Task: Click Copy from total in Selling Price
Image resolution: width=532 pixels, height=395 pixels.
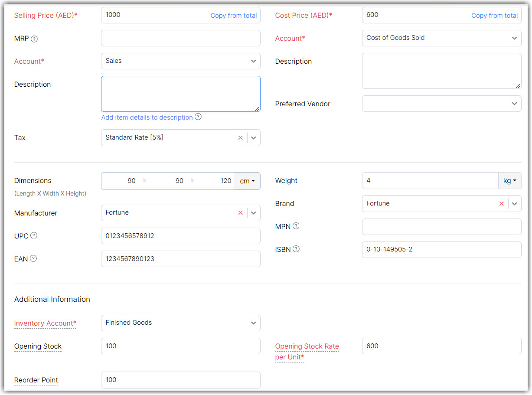Action: [233, 16]
